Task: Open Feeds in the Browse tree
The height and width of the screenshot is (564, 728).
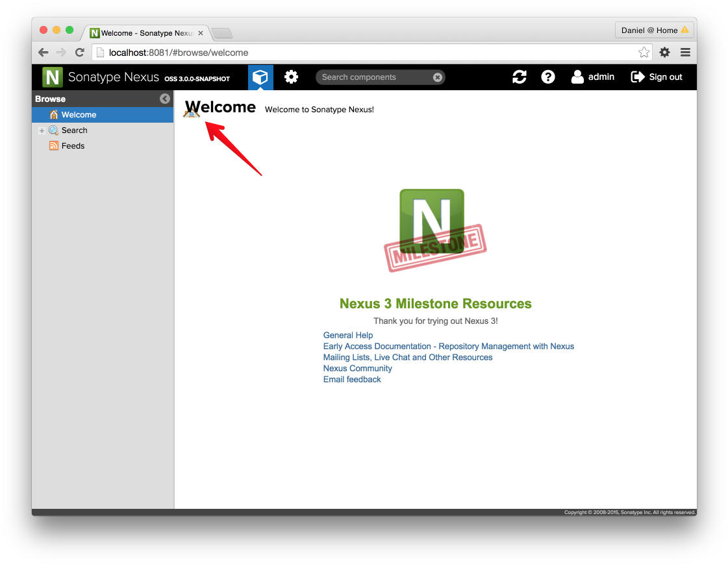Action: 73,146
